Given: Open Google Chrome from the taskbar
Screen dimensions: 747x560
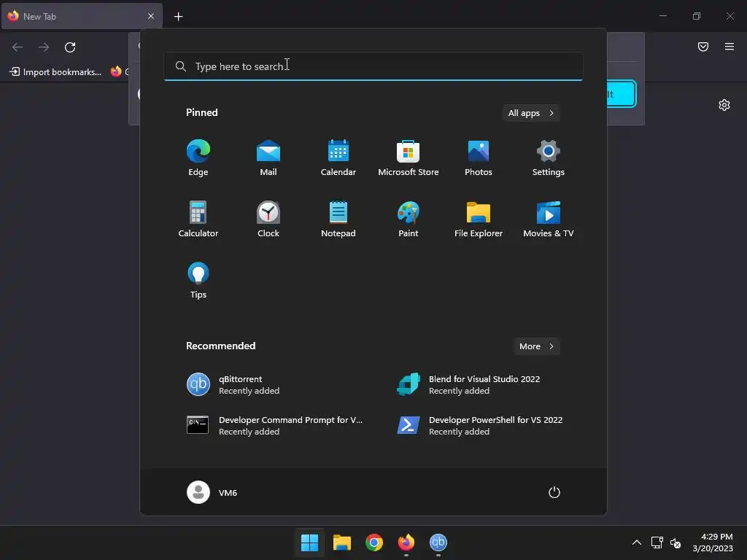Looking at the screenshot, I should click(x=374, y=542).
